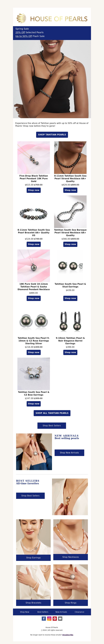Open the Instagram social icon

pos(49,618)
